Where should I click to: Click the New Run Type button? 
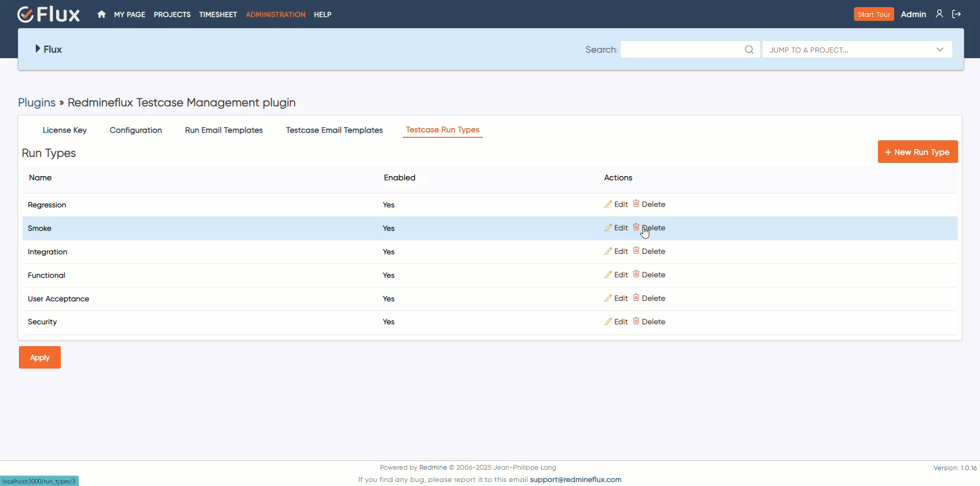[917, 152]
